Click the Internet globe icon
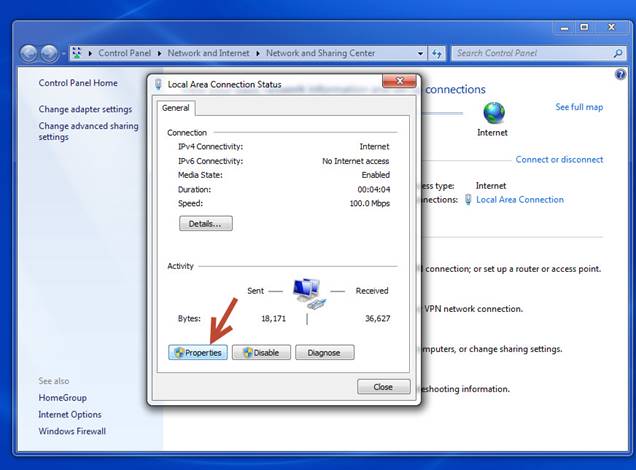 pos(492,112)
